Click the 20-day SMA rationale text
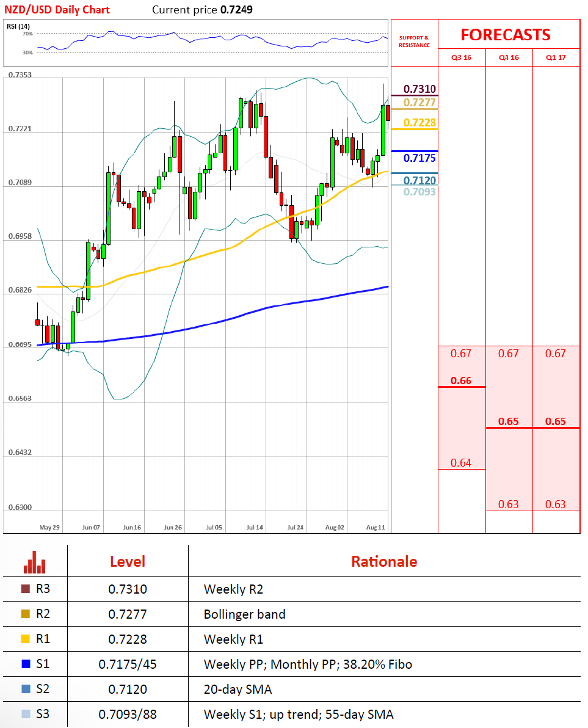 tap(238, 690)
